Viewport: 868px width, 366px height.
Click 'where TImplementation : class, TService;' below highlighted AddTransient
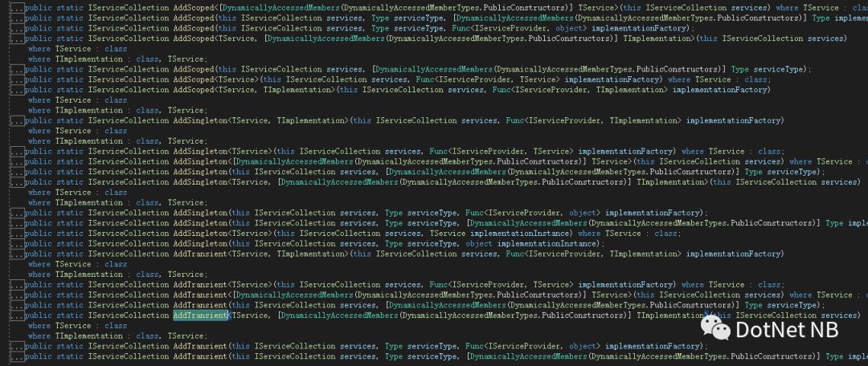click(x=118, y=336)
